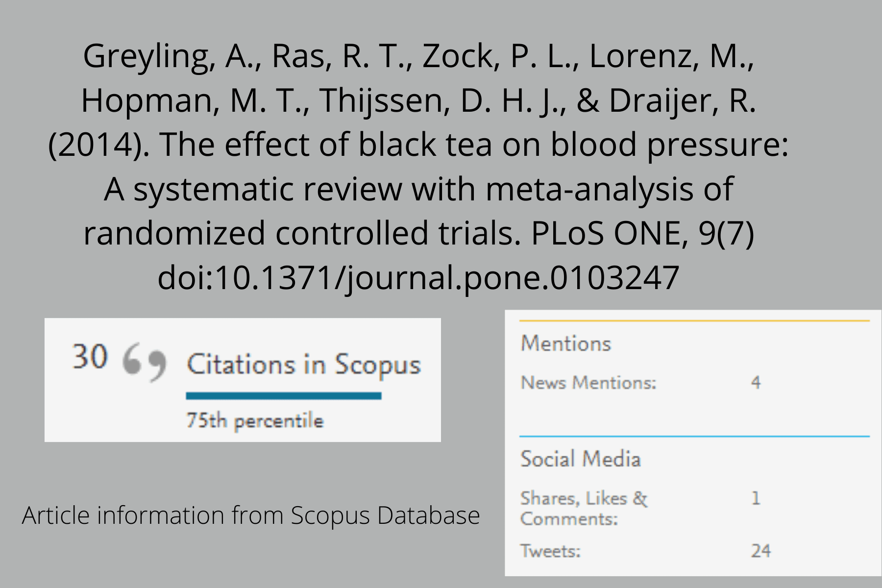Click the Mentions section heading
Image resolution: width=882 pixels, height=588 pixels.
pos(566,343)
